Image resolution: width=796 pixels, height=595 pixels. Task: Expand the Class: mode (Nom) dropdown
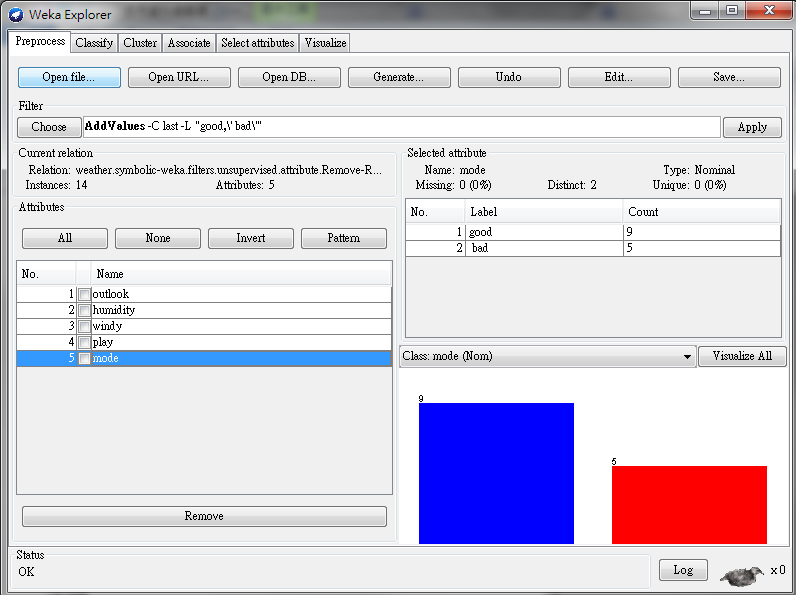(x=547, y=357)
